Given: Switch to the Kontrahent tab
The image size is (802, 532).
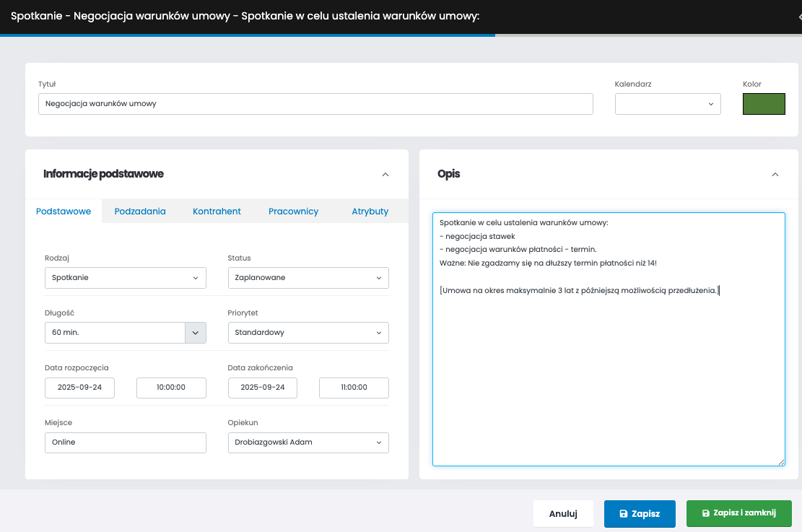Looking at the screenshot, I should 217,212.
